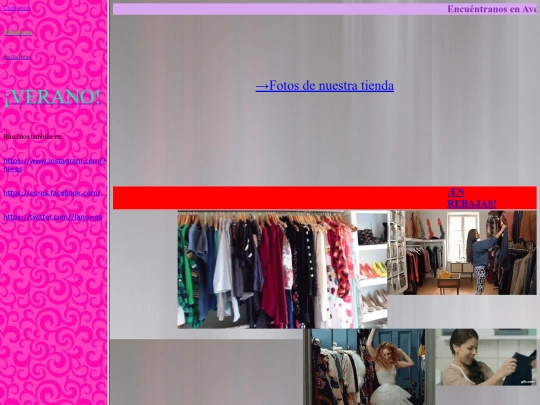
Task: Select the Búscanos también en text
Action: click(33, 137)
